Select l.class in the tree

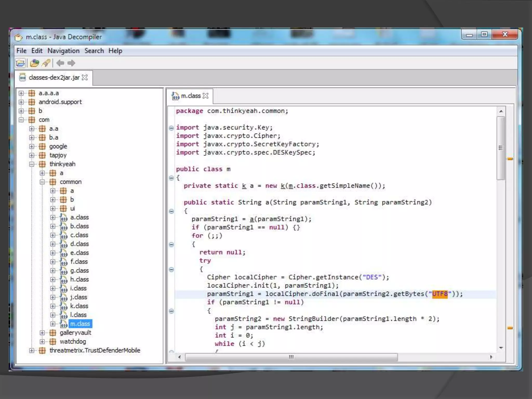[78, 315]
